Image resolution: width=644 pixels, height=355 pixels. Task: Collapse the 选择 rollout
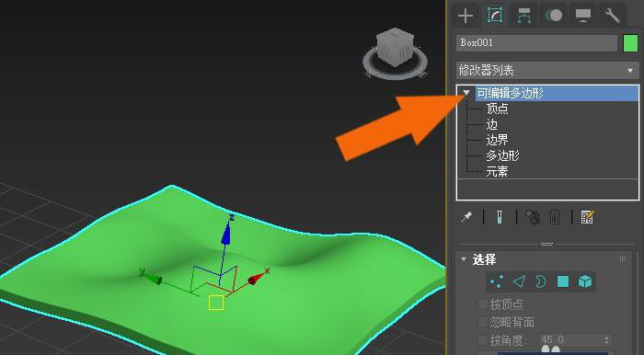[464, 259]
